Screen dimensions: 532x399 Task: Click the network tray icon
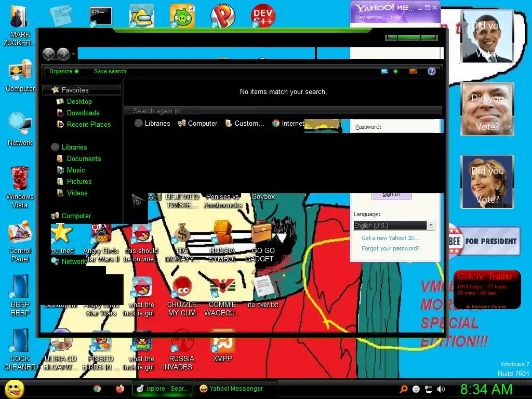click(429, 389)
